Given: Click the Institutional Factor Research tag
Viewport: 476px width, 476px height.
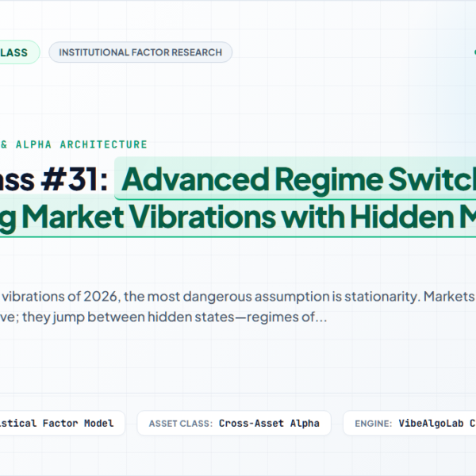Looking at the screenshot, I should pyautogui.click(x=140, y=52).
